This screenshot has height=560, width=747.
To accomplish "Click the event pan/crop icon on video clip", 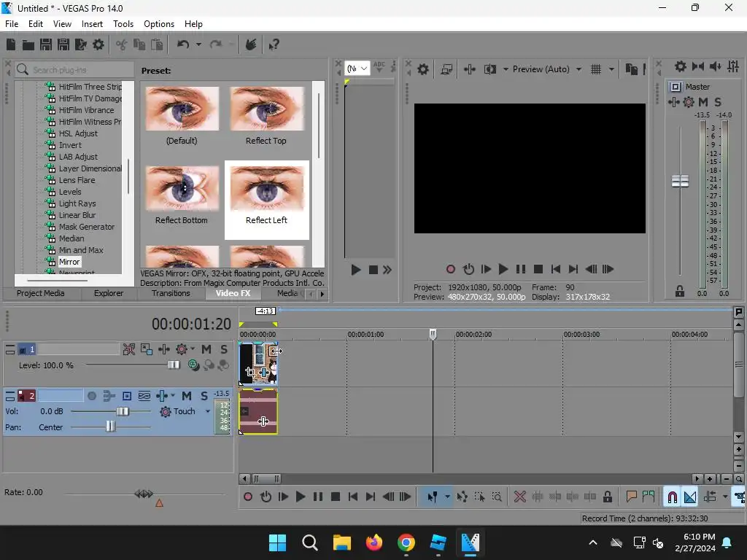I will (251, 372).
